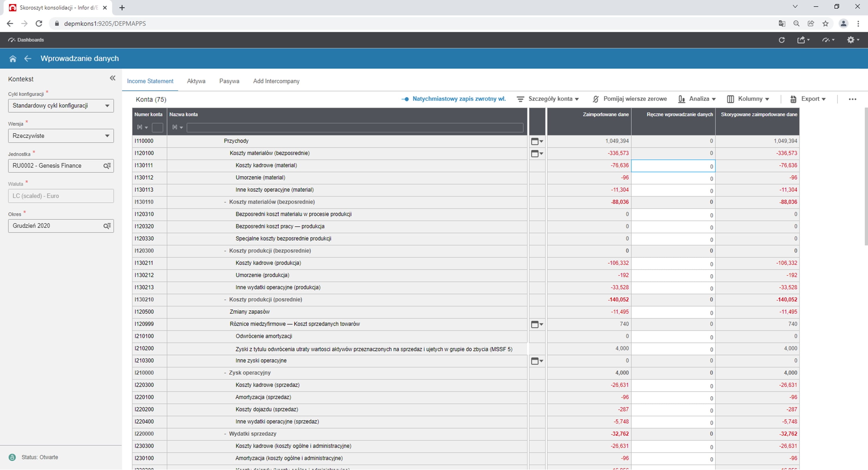Toggle Natychmiastowy zapis zwrotny switch
The image size is (868, 470).
tap(405, 99)
